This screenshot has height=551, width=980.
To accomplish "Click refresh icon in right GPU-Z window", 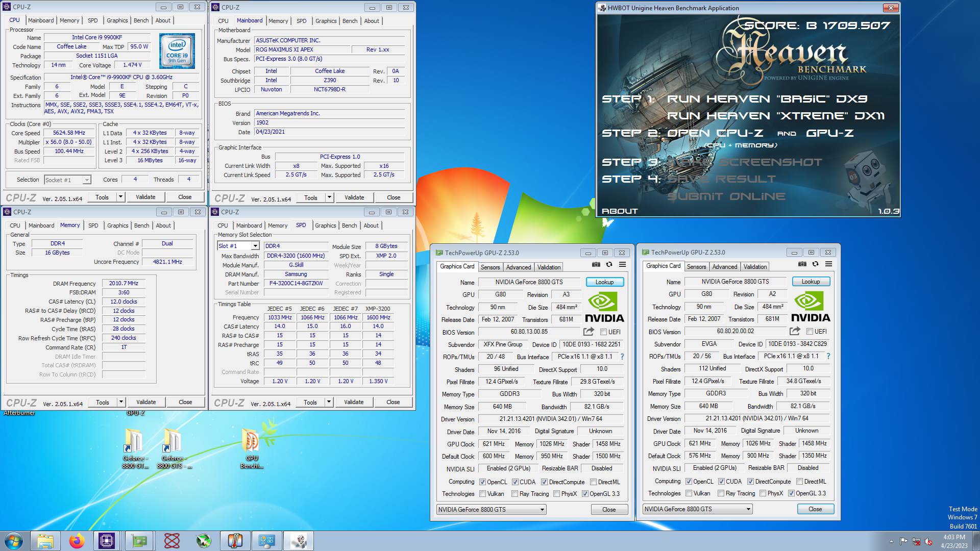I will pyautogui.click(x=815, y=264).
